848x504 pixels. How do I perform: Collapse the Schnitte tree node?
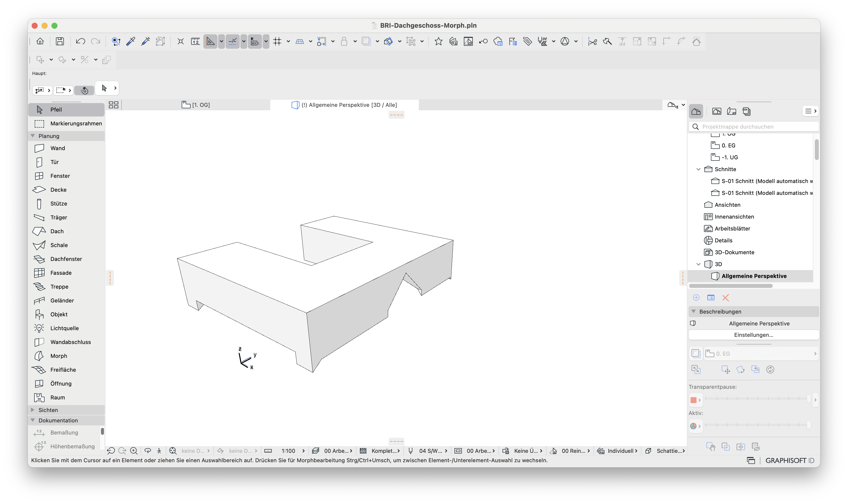(698, 169)
